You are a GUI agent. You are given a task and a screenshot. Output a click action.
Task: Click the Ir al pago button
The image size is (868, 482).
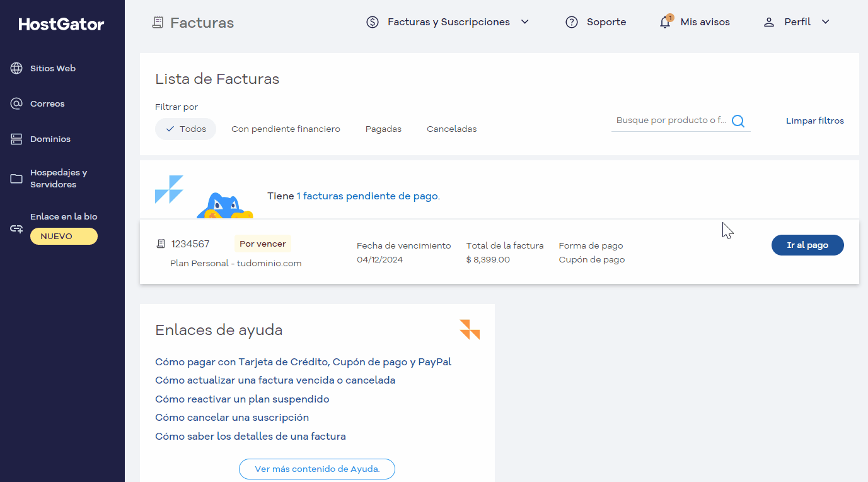point(807,245)
